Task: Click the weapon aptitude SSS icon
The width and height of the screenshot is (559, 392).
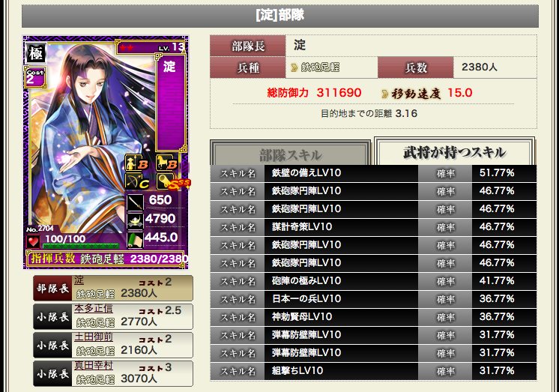Action: click(173, 181)
